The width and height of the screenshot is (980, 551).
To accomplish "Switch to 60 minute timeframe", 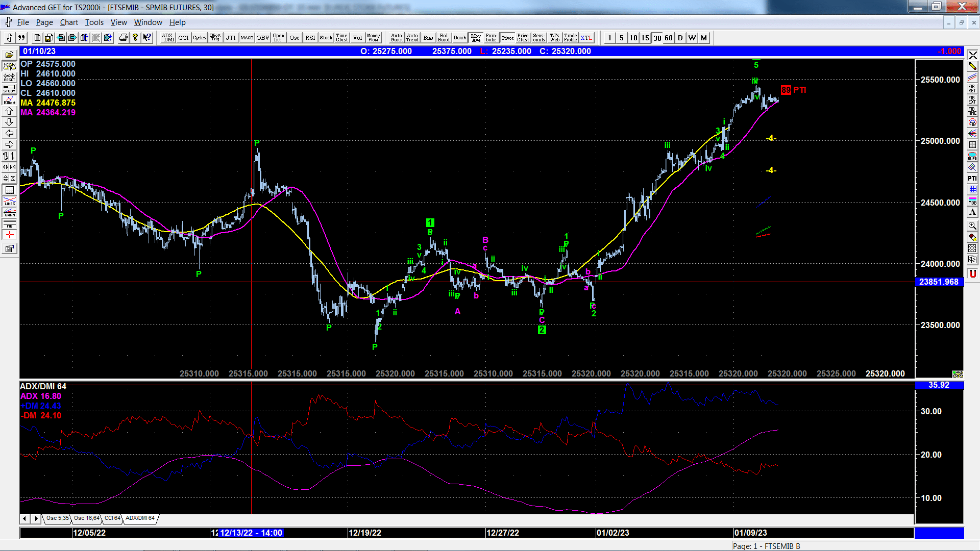I will click(669, 38).
